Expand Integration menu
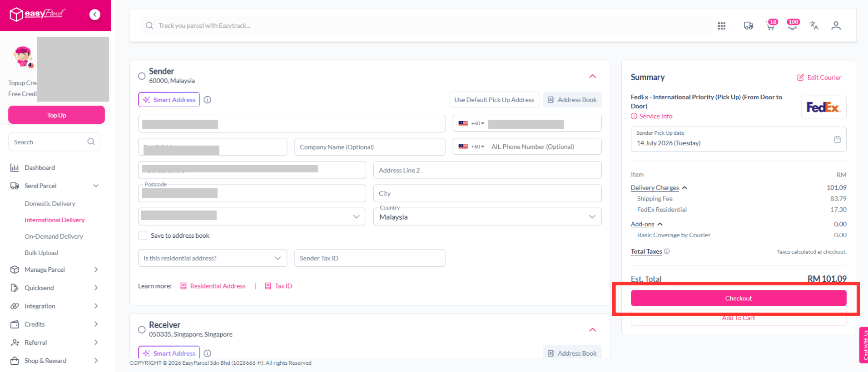The height and width of the screenshot is (372, 868). [55, 306]
